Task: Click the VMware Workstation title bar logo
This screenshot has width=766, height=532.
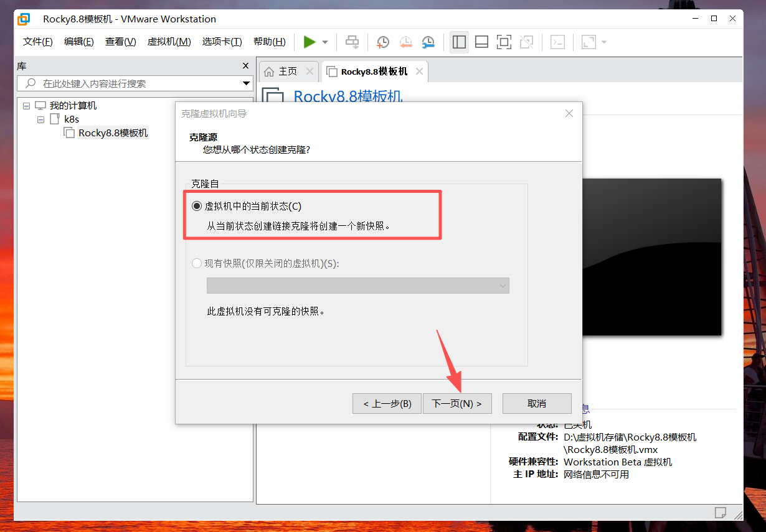Action: 24,19
